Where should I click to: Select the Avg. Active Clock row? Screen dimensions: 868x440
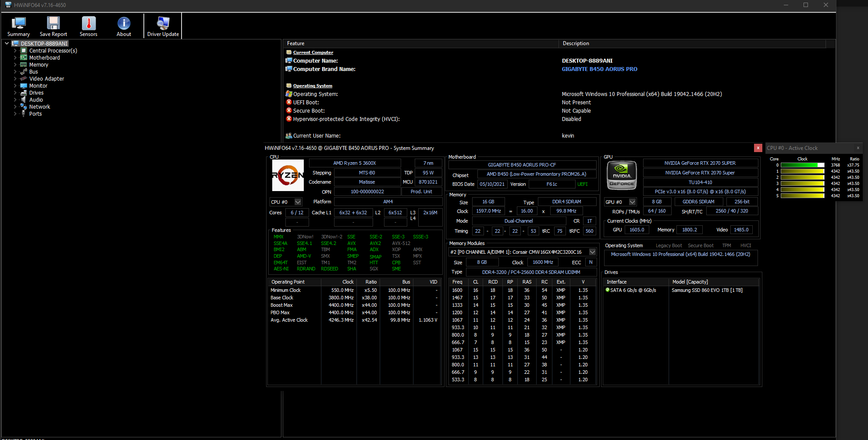point(354,320)
